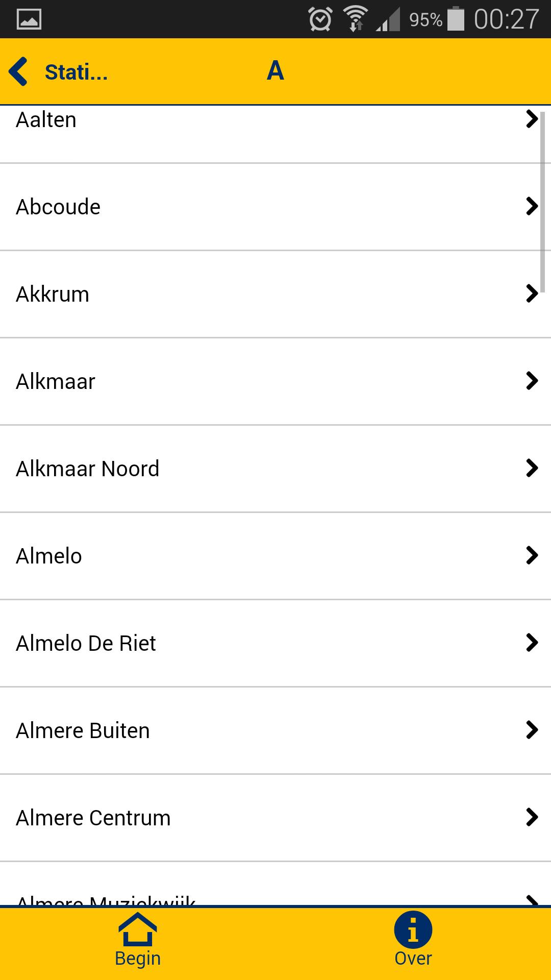
Task: Tap the picture notification icon
Action: 29,20
